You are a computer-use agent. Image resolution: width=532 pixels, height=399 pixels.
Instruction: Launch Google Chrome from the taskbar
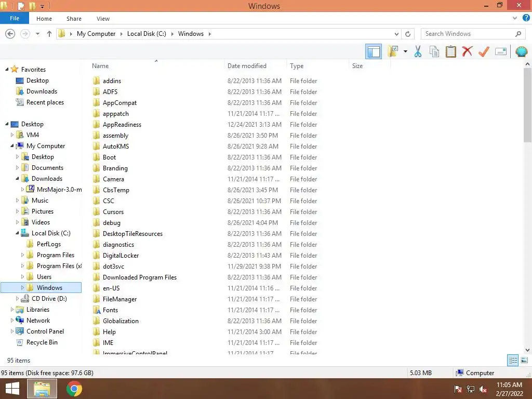74,389
